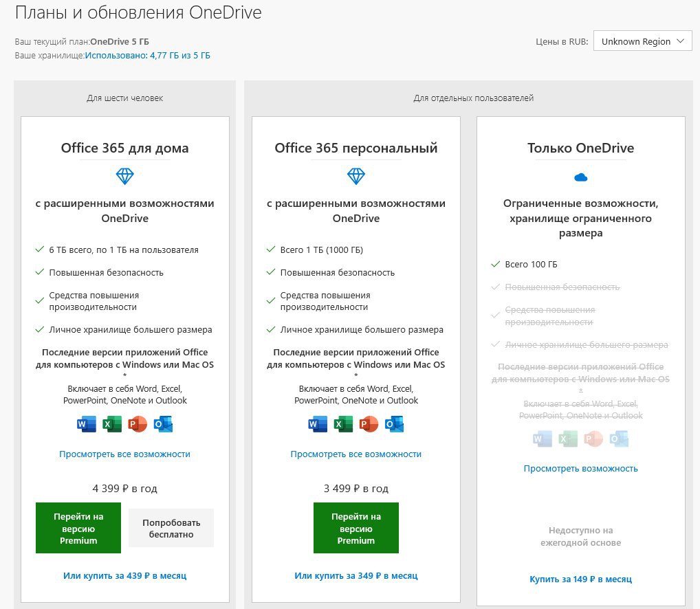Click the diamond premium icon under Office 365 персональный

[x=356, y=176]
